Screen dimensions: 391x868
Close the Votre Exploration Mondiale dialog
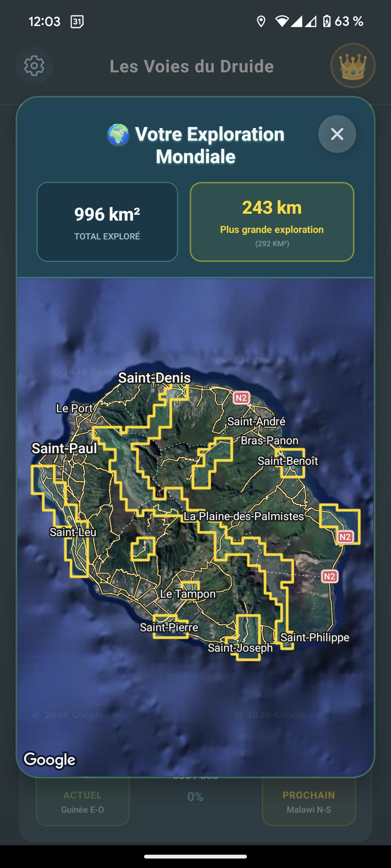click(337, 134)
